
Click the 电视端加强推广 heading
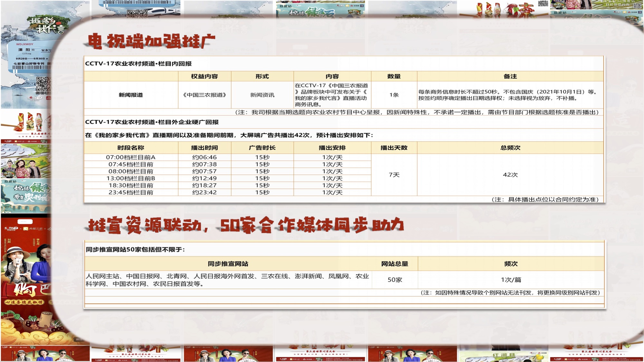tap(151, 41)
